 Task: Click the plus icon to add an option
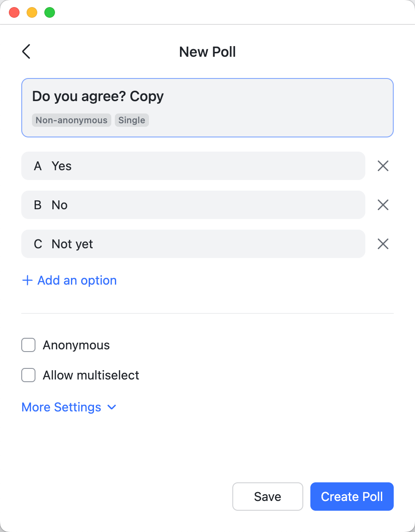(27, 280)
